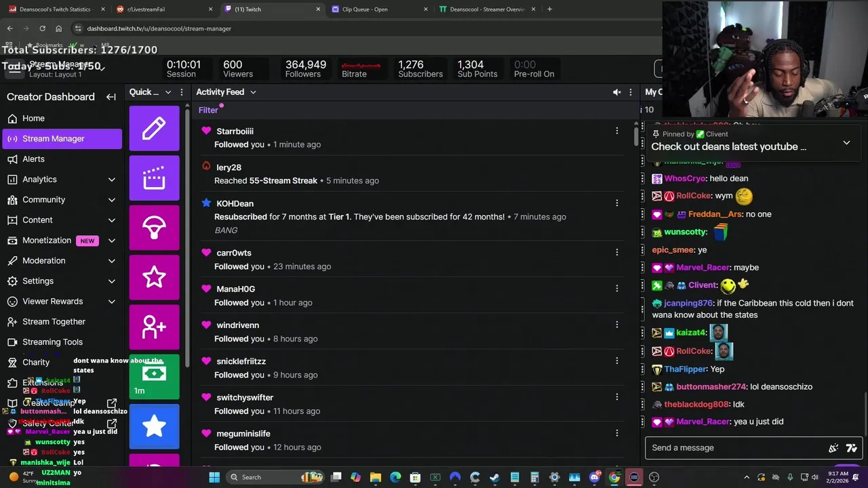Open options for ManaH0G follow event

[x=617, y=288]
